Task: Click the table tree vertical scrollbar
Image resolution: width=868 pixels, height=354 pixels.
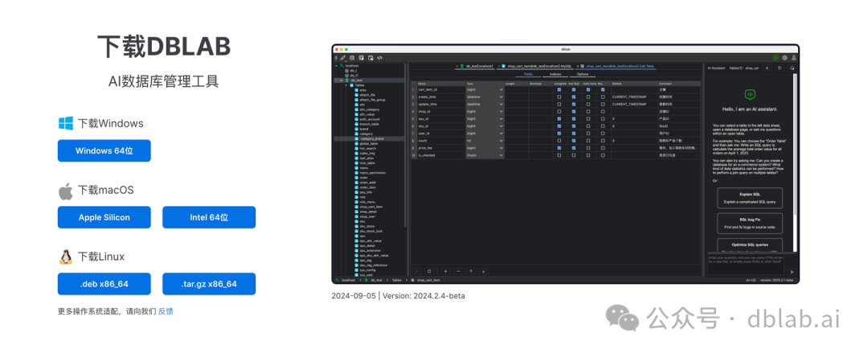Action: click(x=405, y=144)
